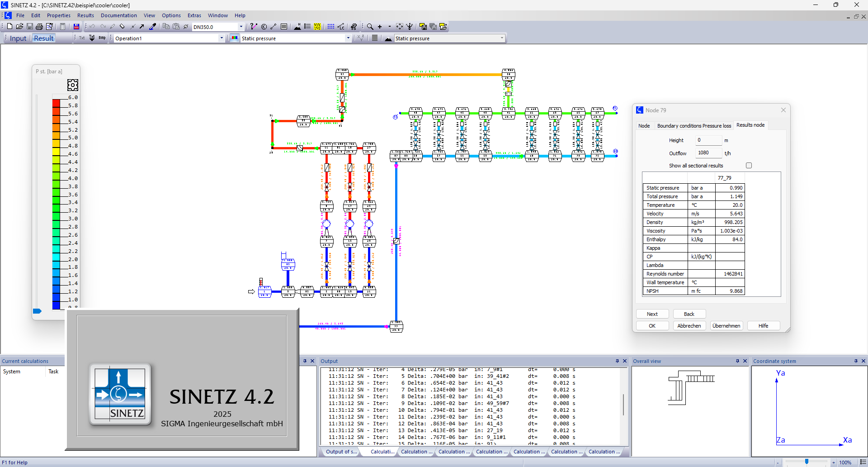868x467 pixels.
Task: Pin the Coordinate system panel
Action: coord(856,361)
